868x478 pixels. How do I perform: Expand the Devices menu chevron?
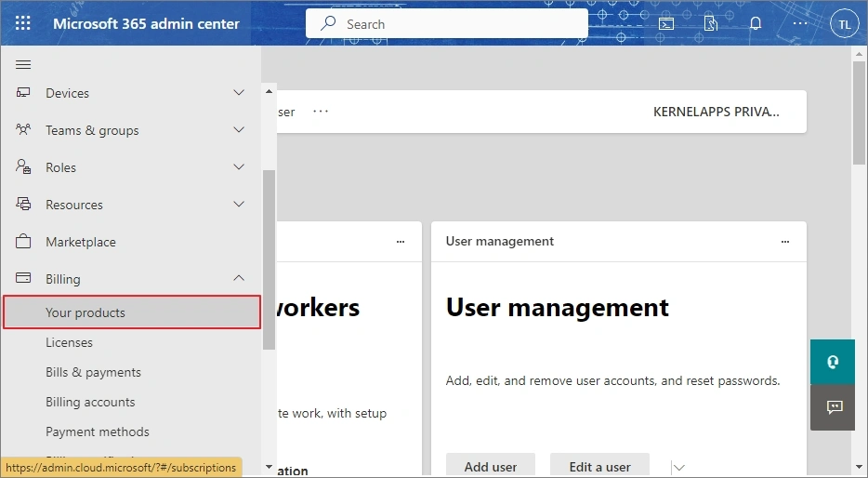click(x=239, y=92)
